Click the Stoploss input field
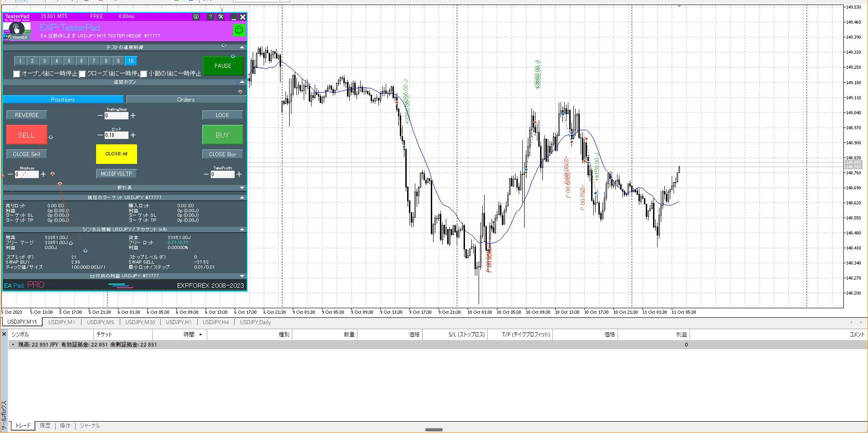868x433 pixels. pyautogui.click(x=27, y=174)
